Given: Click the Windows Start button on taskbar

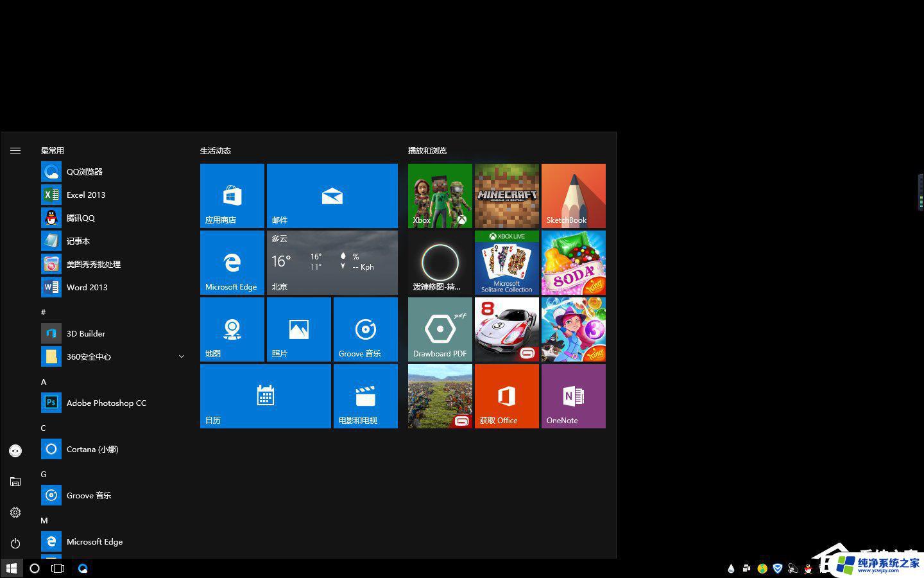Looking at the screenshot, I should [x=12, y=568].
